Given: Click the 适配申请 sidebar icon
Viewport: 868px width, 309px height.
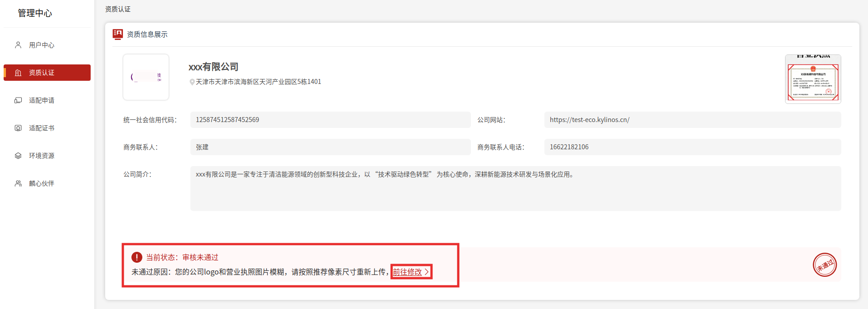Looking at the screenshot, I should point(18,100).
